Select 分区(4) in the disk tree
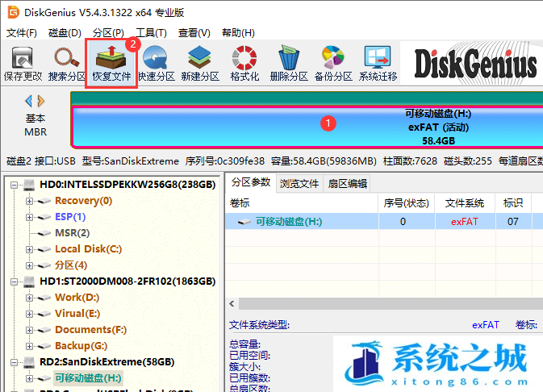The image size is (543, 392). tap(71, 265)
